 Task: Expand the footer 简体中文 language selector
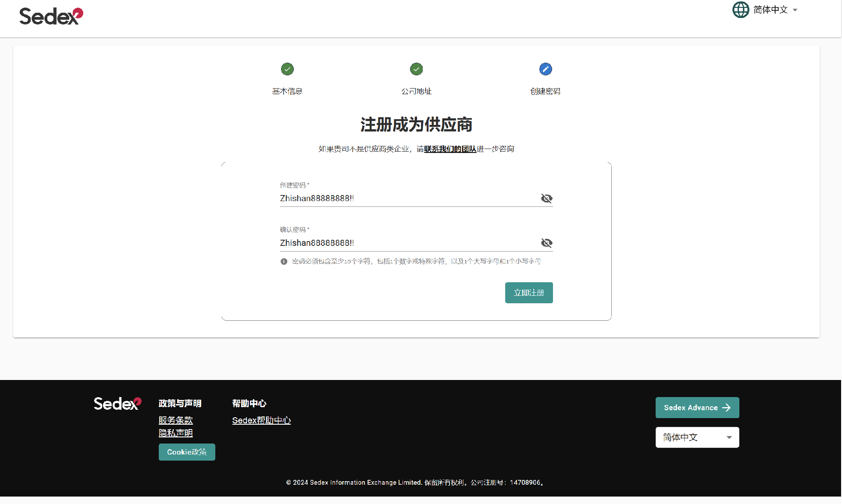697,437
